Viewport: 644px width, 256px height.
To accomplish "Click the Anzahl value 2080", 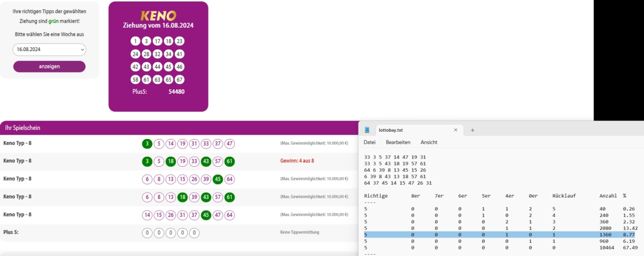I will 605,228.
